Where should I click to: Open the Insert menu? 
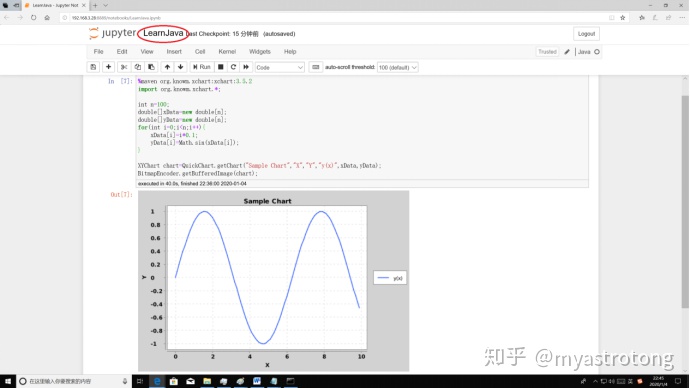point(174,51)
